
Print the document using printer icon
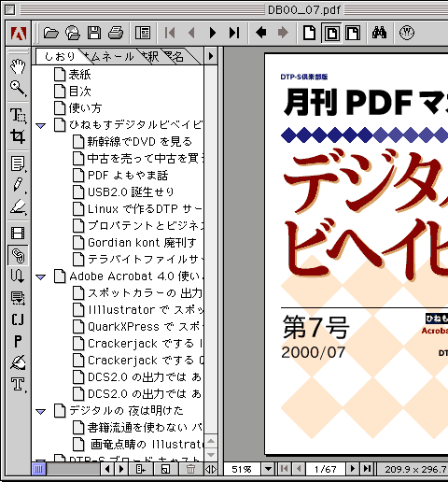tap(116, 33)
